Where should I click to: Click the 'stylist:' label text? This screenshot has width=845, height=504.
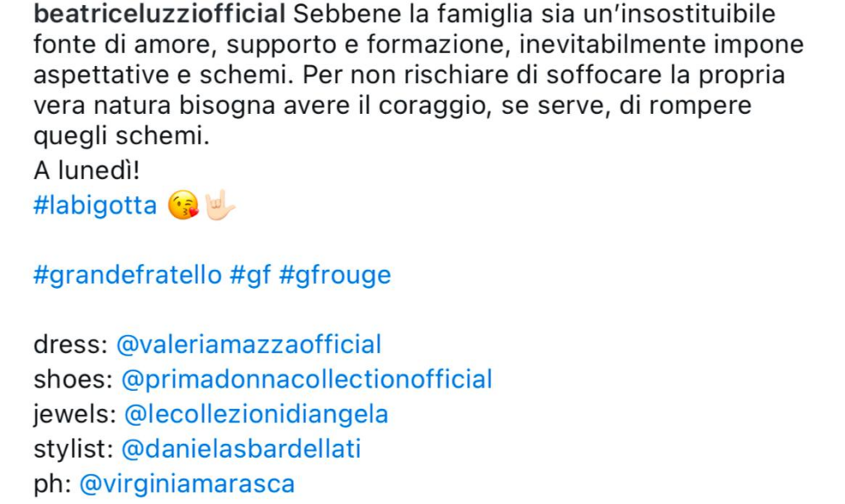click(73, 449)
